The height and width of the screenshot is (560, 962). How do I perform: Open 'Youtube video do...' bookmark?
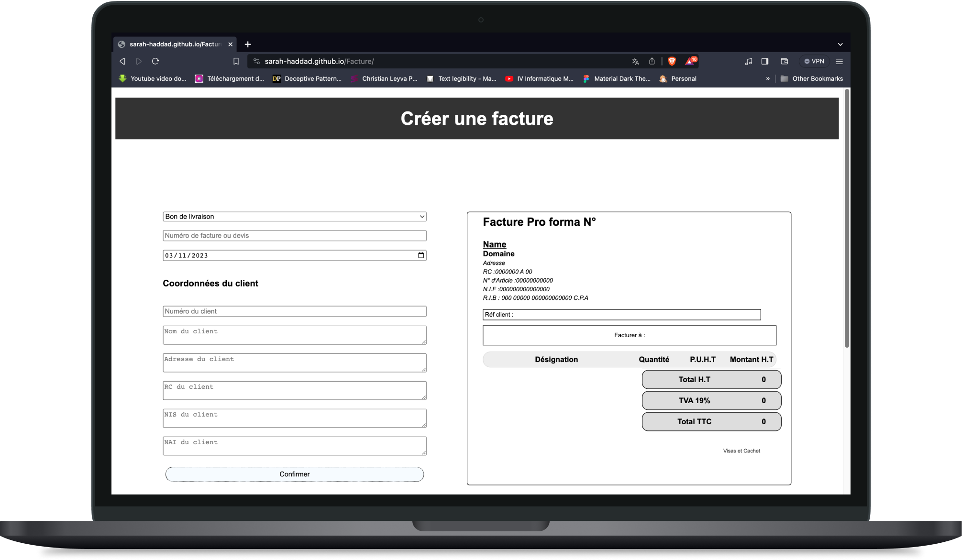pyautogui.click(x=153, y=78)
